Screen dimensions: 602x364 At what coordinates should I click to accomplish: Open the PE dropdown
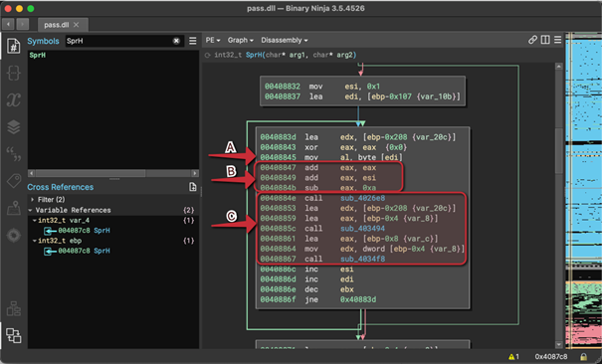[213, 40]
